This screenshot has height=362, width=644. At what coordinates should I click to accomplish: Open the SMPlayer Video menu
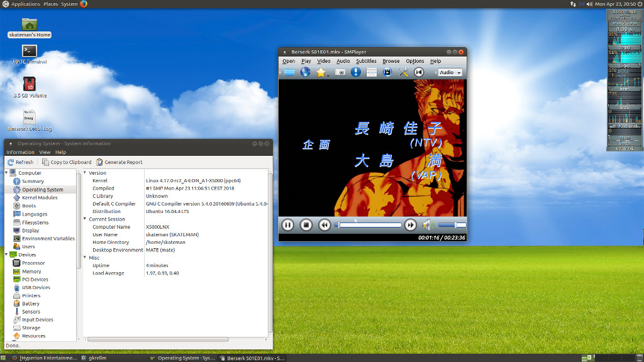[324, 61]
